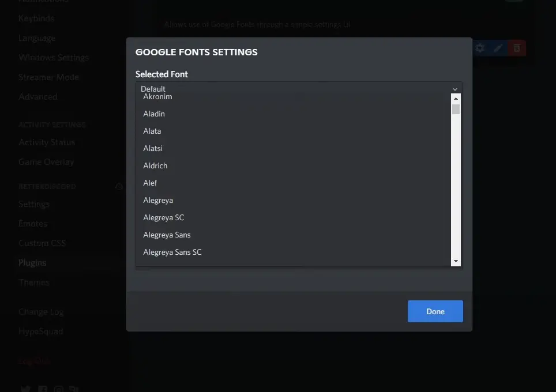
Task: Click the font list scrollbar thumb
Action: pos(456,109)
